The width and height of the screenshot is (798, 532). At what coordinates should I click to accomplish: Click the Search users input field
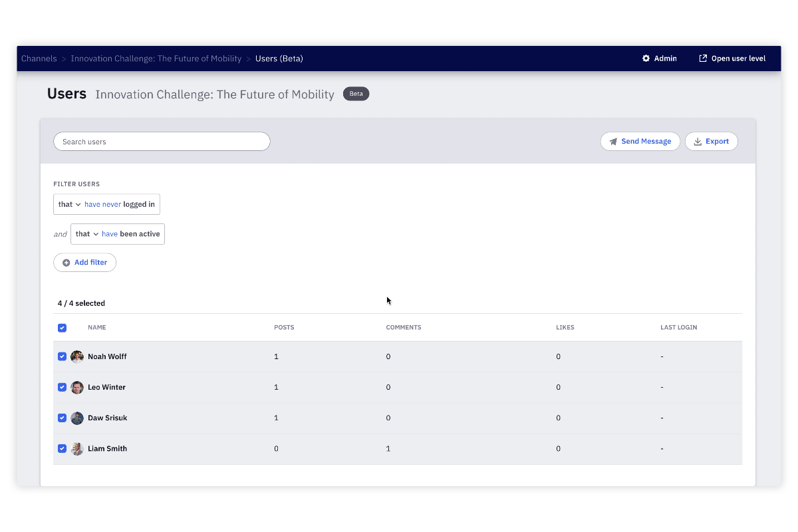(162, 142)
